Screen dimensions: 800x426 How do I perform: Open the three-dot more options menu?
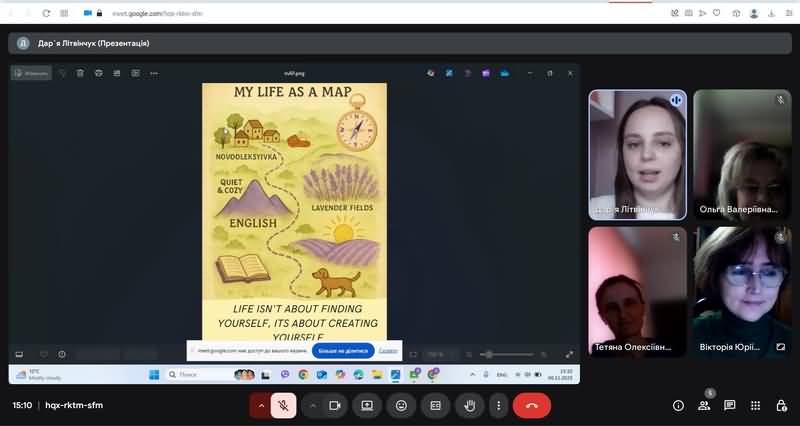[x=498, y=405]
